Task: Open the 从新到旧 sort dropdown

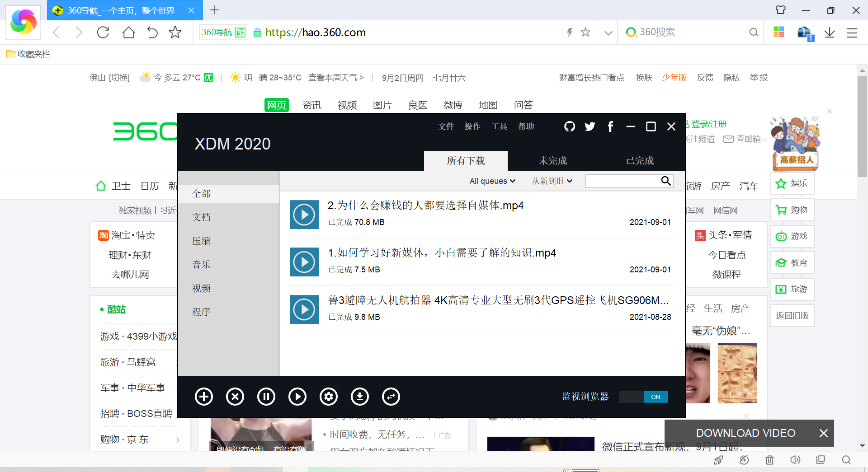Action: pyautogui.click(x=552, y=181)
